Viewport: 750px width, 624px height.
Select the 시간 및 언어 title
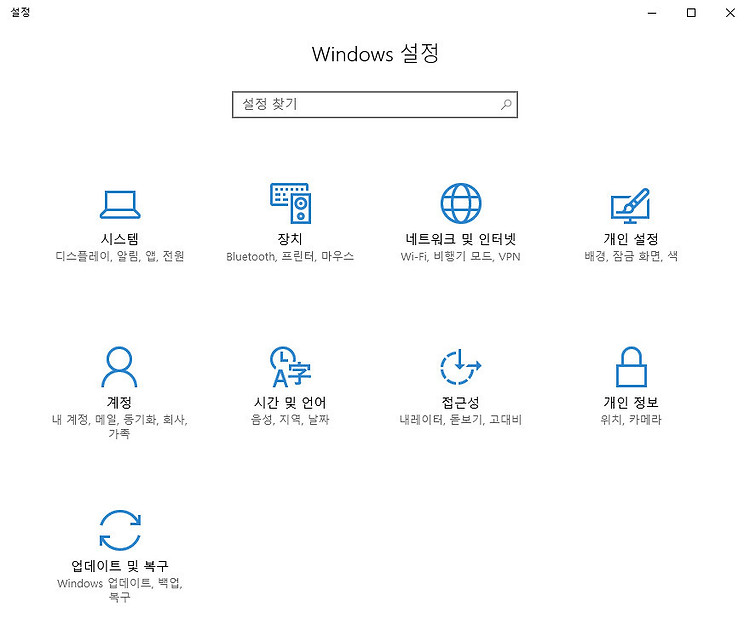pyautogui.click(x=290, y=402)
